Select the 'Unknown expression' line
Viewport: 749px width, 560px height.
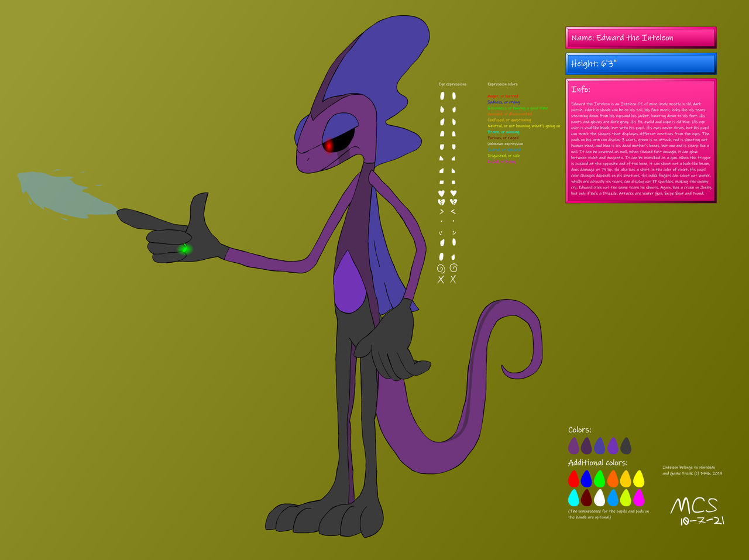[x=506, y=143]
